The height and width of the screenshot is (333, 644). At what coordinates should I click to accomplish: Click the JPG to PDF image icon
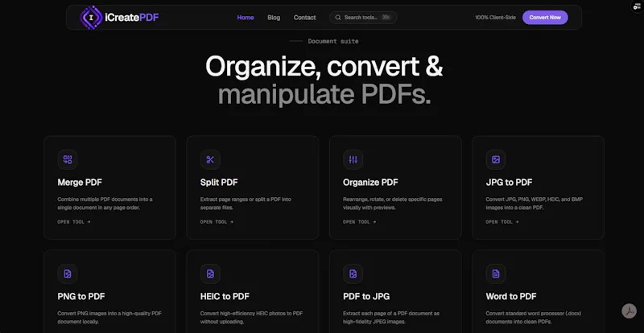click(496, 160)
